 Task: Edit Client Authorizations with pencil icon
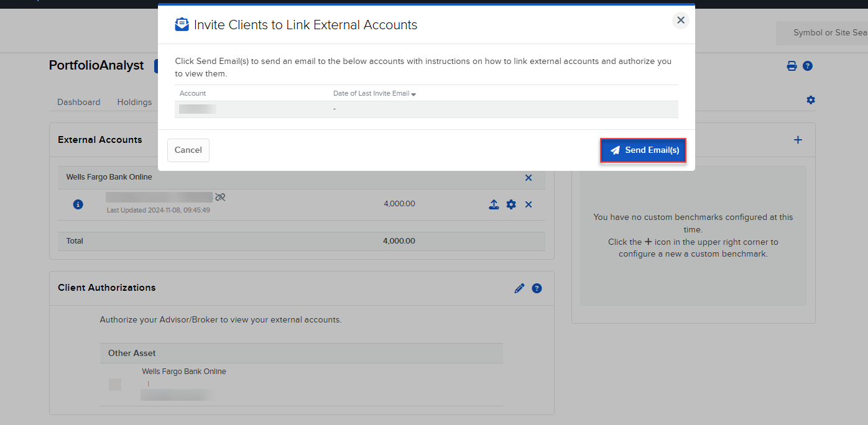(x=519, y=288)
